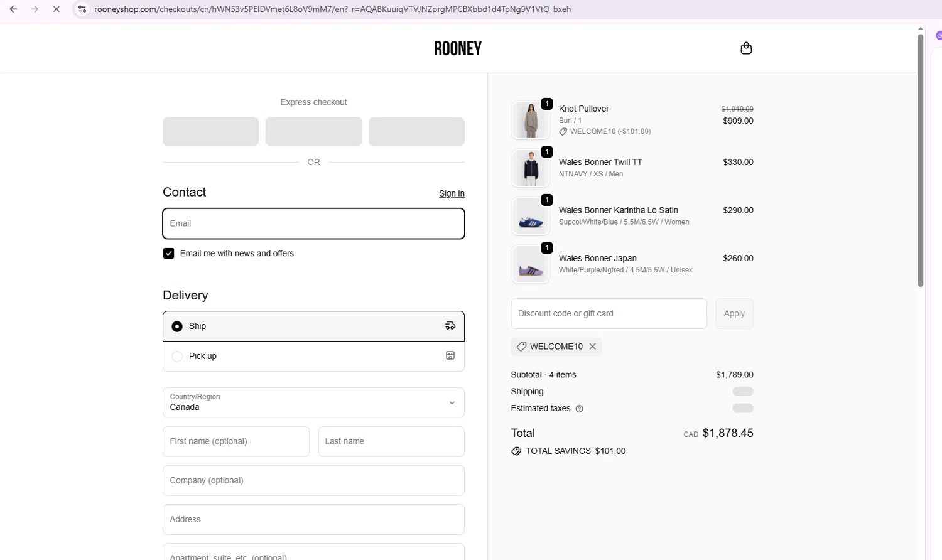Click the third express checkout button
Screen dimensions: 942x560
[x=416, y=131]
